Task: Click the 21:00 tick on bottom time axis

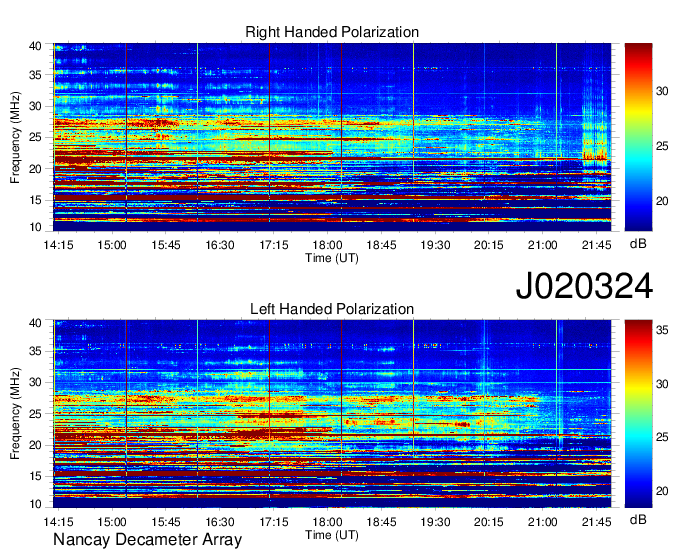Action: pyautogui.click(x=543, y=522)
